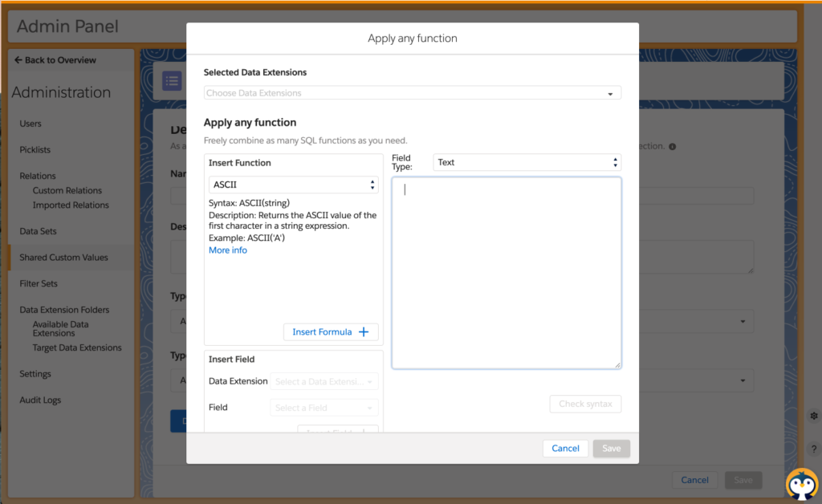
Task: Click the info icon near description text
Action: pos(672,147)
